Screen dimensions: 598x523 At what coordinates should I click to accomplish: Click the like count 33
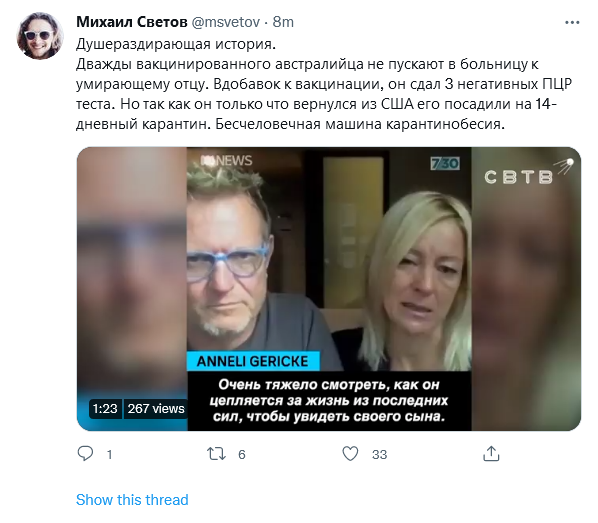pos(379,454)
